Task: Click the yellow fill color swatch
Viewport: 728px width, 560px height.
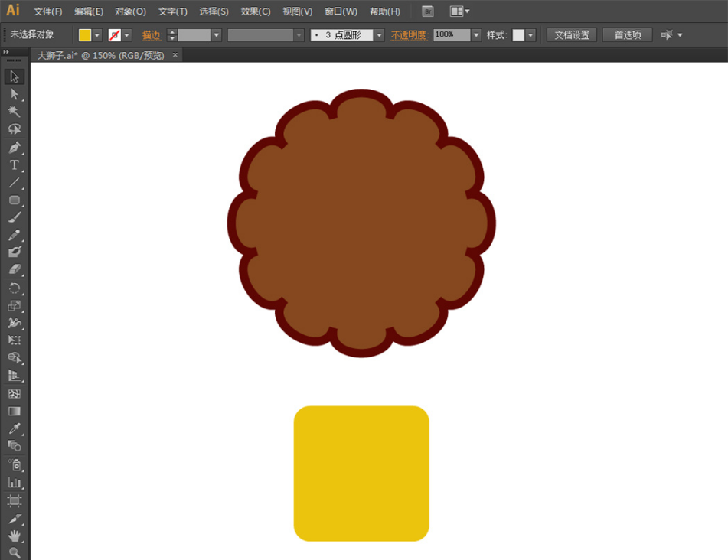Action: pyautogui.click(x=85, y=35)
